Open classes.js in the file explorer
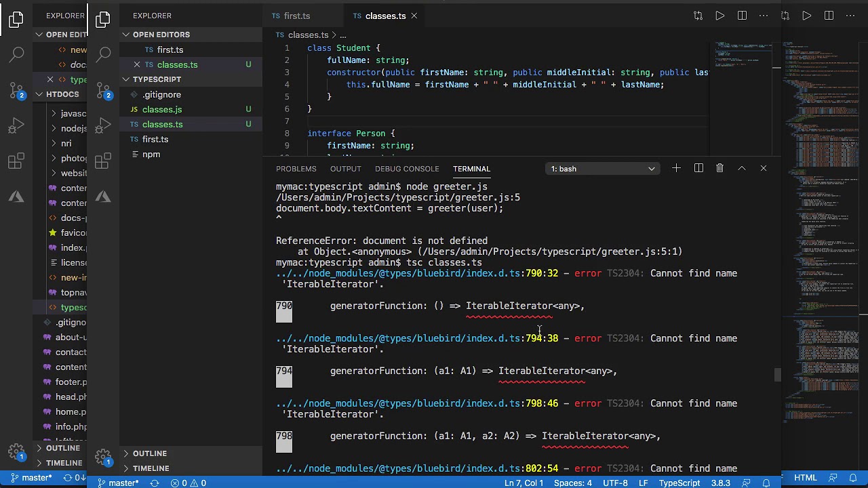 point(162,109)
